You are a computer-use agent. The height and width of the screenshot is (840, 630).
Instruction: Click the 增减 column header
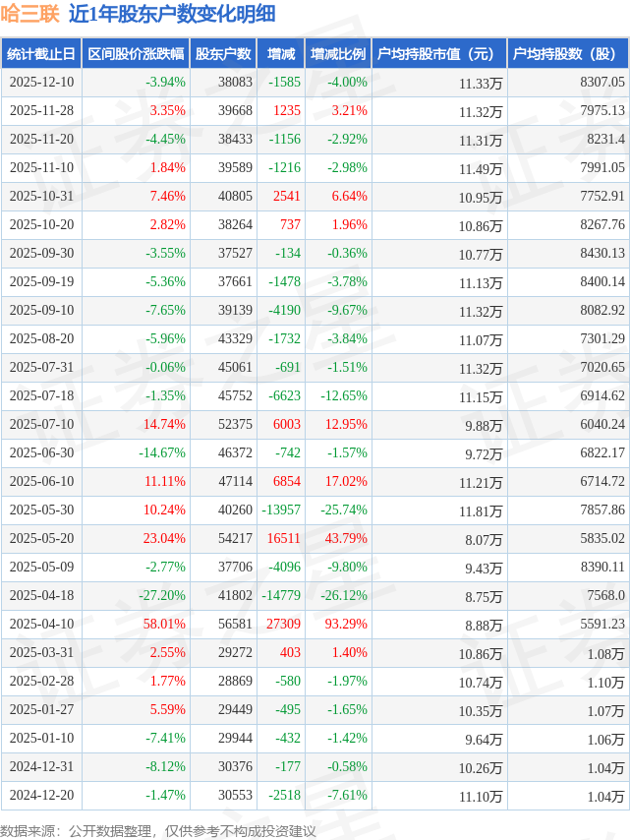tap(281, 54)
